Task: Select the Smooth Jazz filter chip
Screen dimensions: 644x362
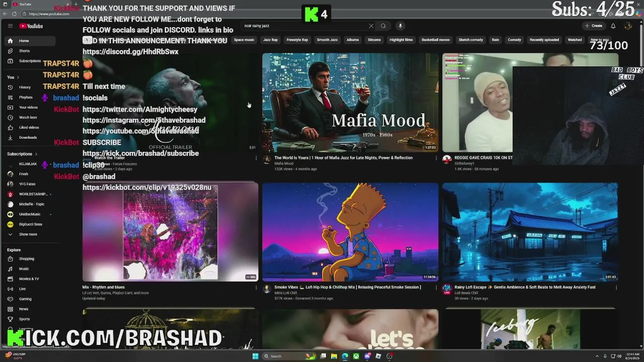Action: (327, 40)
